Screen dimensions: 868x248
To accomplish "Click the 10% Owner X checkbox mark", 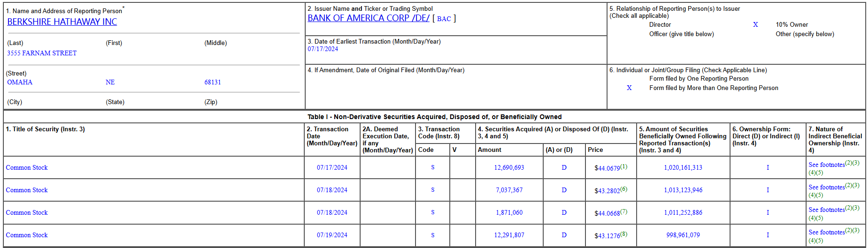I will pos(755,24).
